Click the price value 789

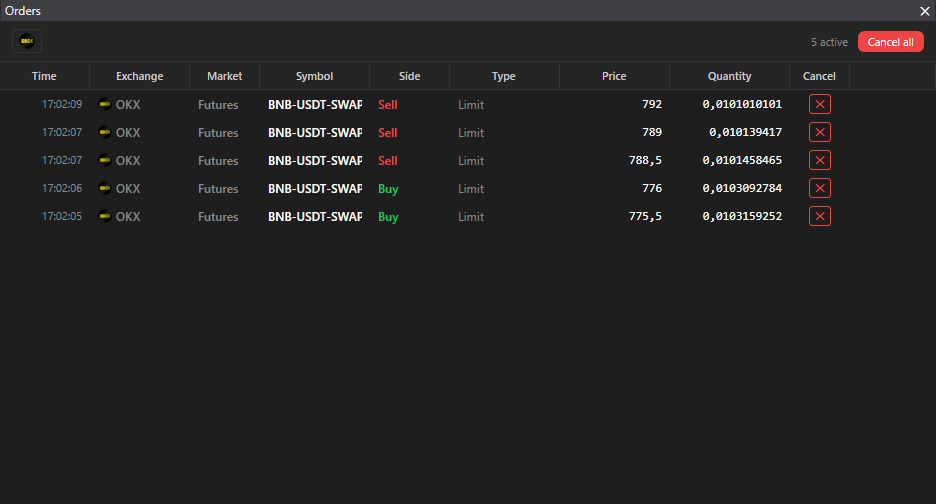652,132
